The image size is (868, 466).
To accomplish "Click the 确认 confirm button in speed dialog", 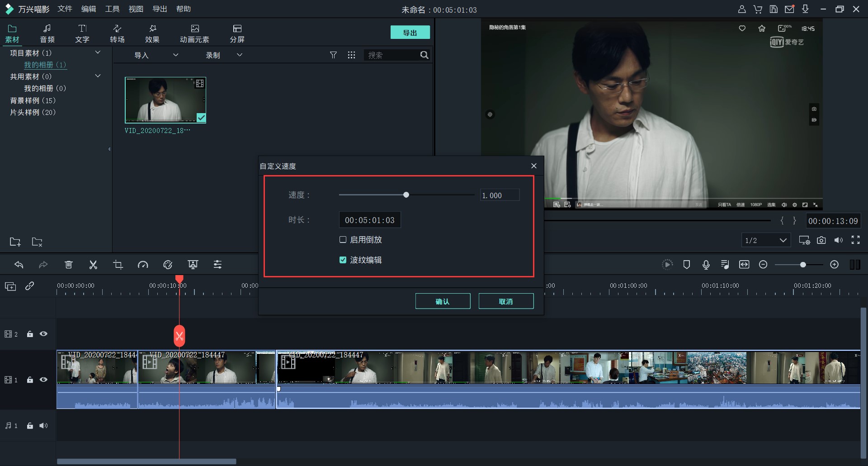I will pos(443,301).
